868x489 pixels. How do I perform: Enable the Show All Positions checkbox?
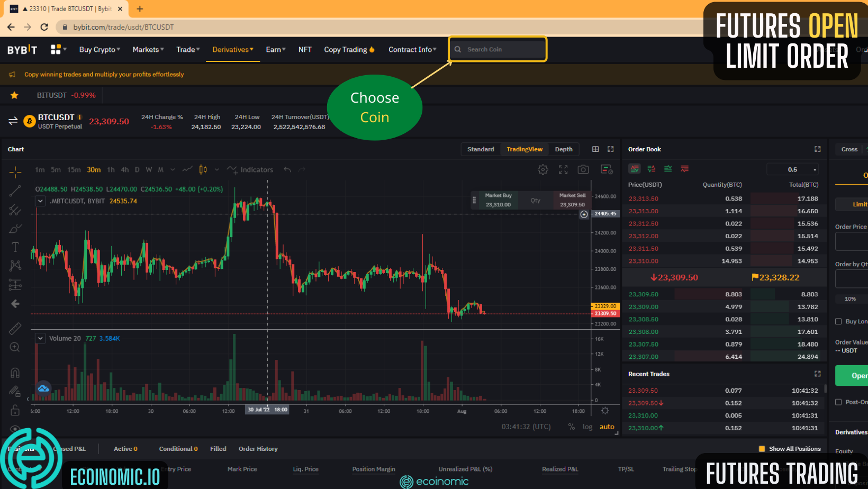pos(762,449)
